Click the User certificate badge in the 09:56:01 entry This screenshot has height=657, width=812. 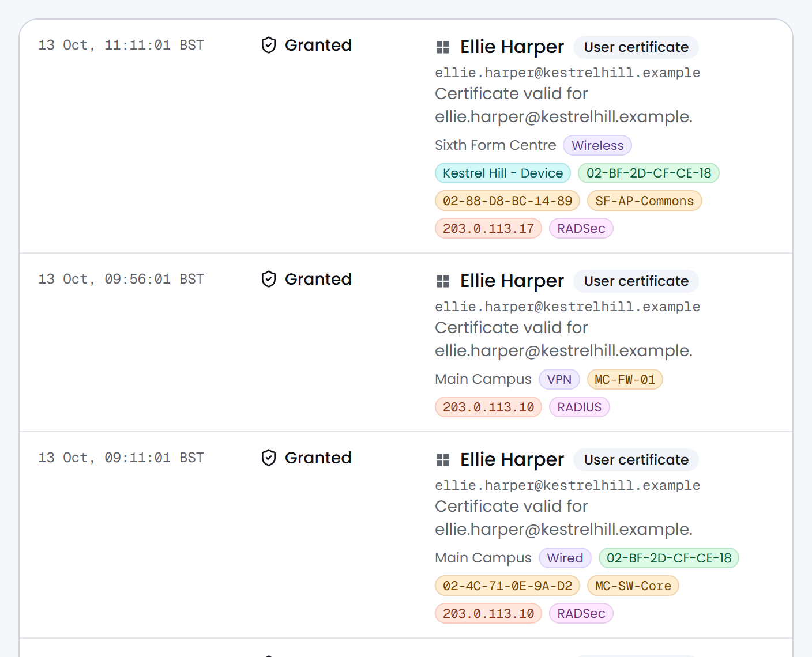[636, 281]
